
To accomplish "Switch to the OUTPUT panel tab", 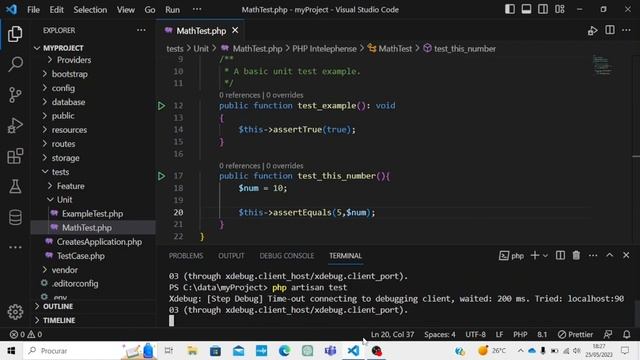I will pyautogui.click(x=231, y=256).
